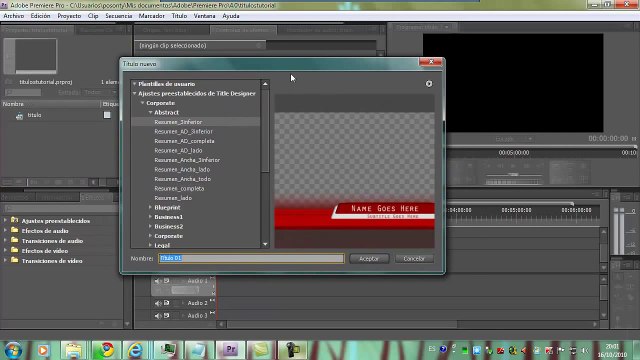Open the camcorder recorder taskbar icon
This screenshot has height=360, width=640.
292,350
